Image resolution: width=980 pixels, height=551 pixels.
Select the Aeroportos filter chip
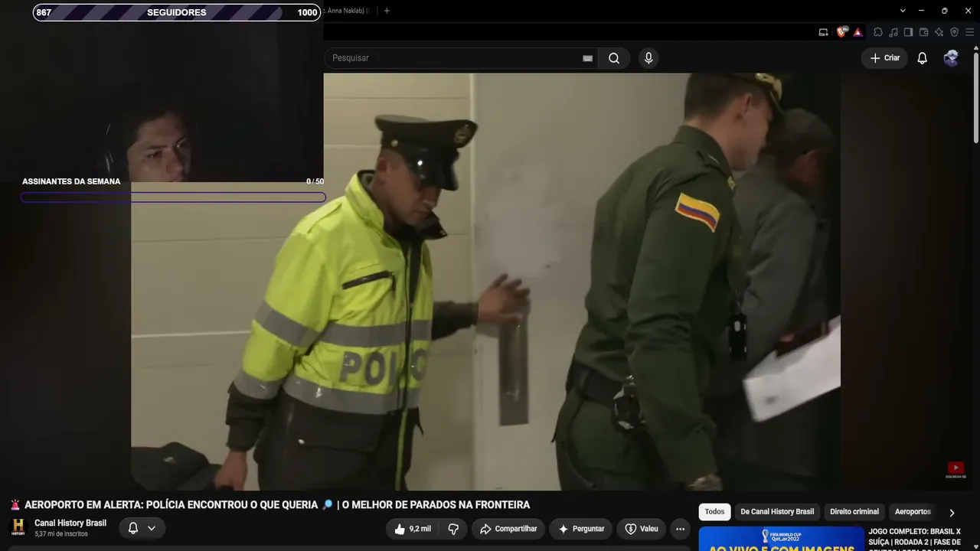coord(913,512)
